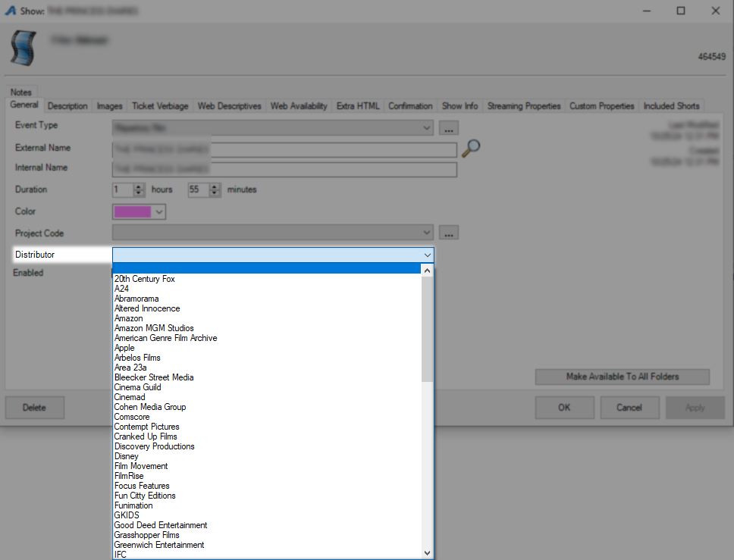Open the Images tab
Viewport: 734px width, 560px height.
[109, 106]
